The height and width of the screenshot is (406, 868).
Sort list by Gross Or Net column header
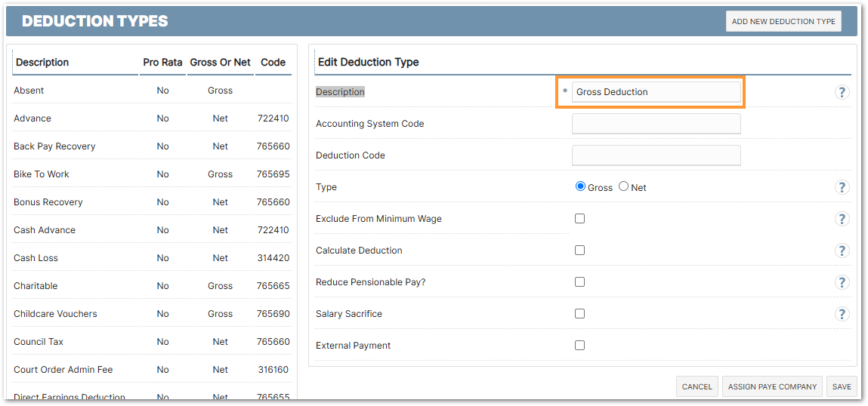pos(220,63)
